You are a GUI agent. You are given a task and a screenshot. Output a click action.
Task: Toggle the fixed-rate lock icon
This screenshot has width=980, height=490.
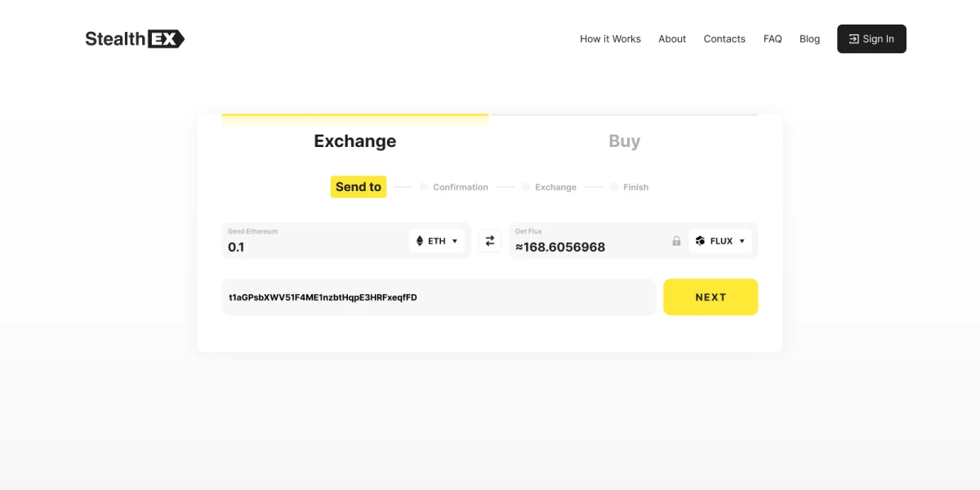point(676,241)
